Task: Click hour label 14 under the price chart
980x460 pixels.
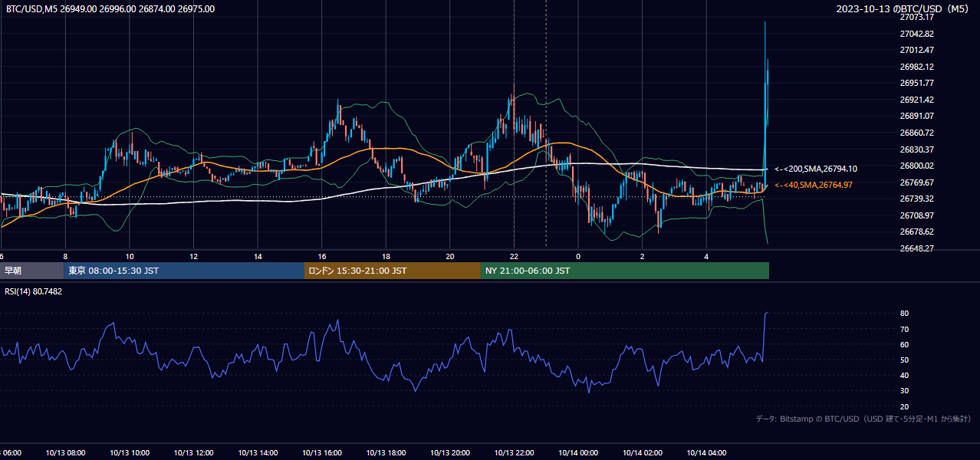Action: tap(258, 256)
